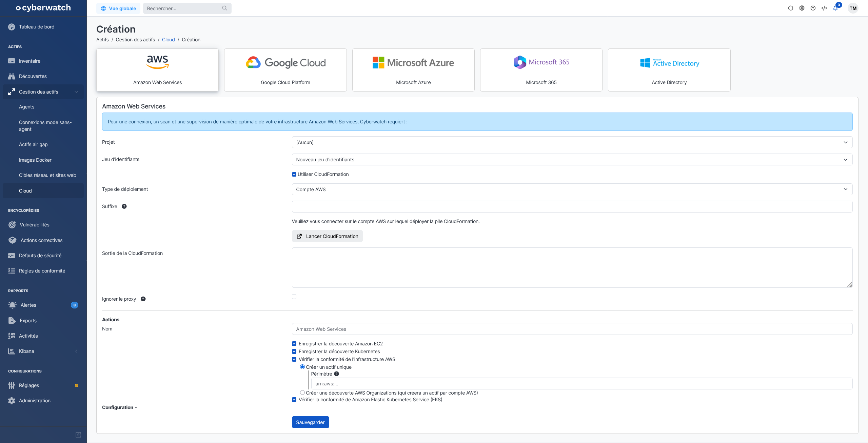Click the search magnifier icon
The image size is (868, 443).
point(224,8)
